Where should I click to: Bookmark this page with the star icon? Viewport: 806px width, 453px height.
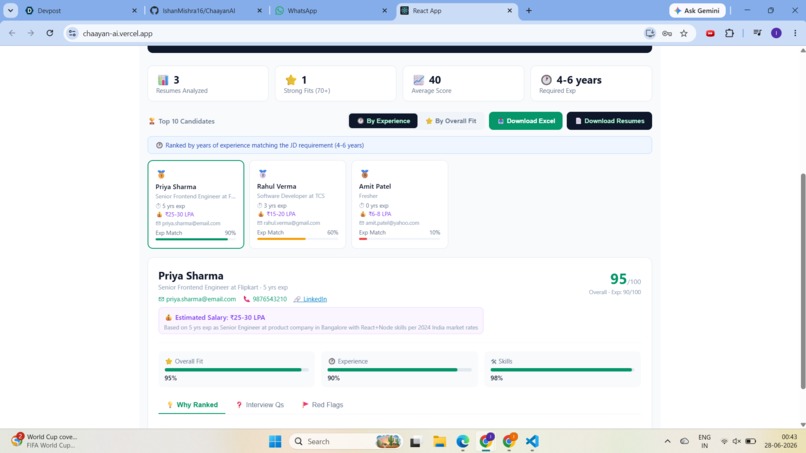[684, 33]
